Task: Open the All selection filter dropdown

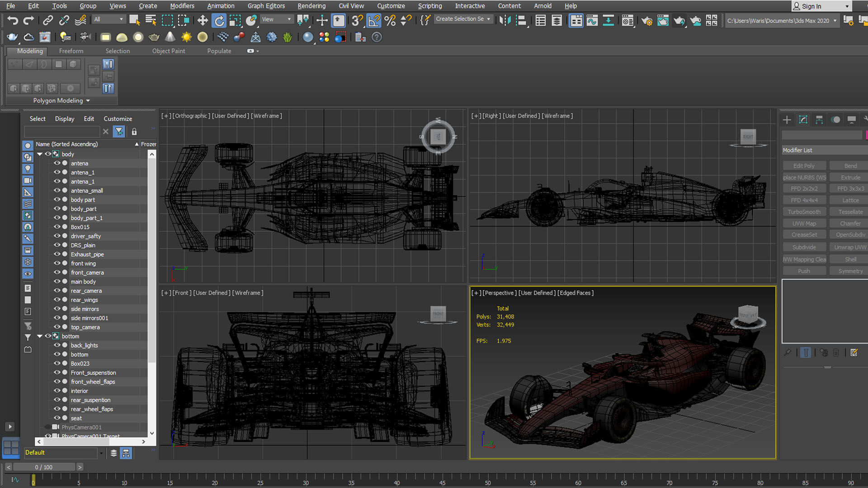Action: pyautogui.click(x=108, y=19)
